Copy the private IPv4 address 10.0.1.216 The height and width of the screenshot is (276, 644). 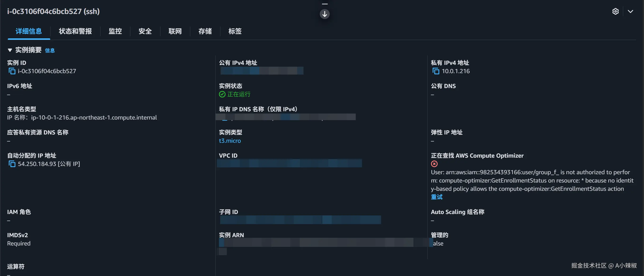[436, 71]
